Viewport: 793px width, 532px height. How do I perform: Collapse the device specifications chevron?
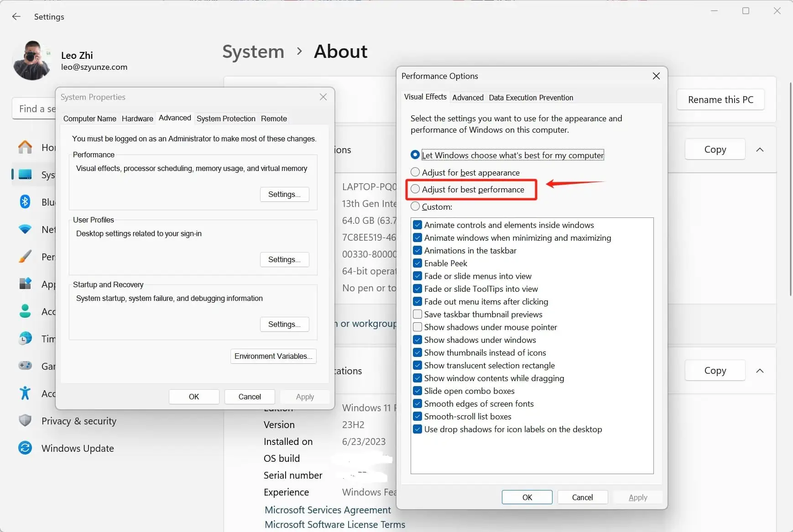tap(760, 150)
